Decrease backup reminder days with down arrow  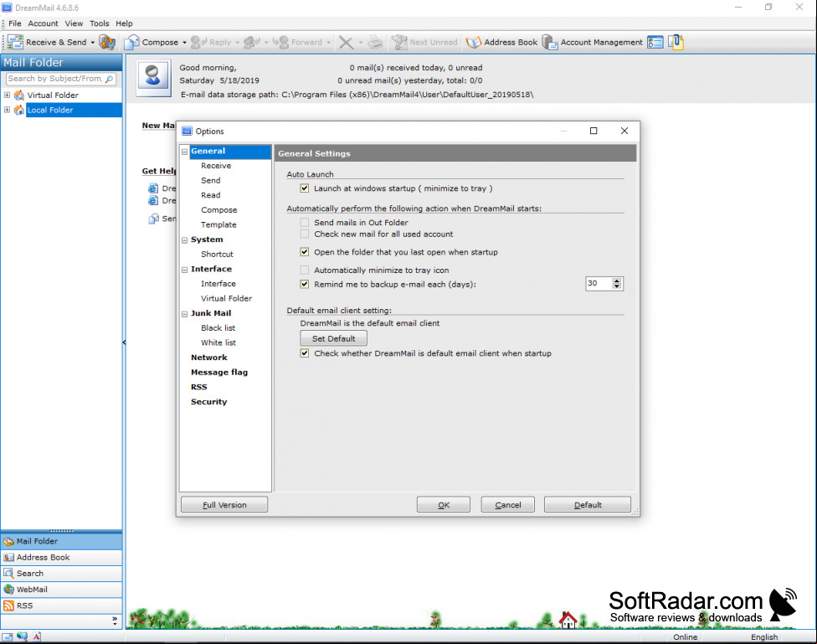[x=617, y=286]
